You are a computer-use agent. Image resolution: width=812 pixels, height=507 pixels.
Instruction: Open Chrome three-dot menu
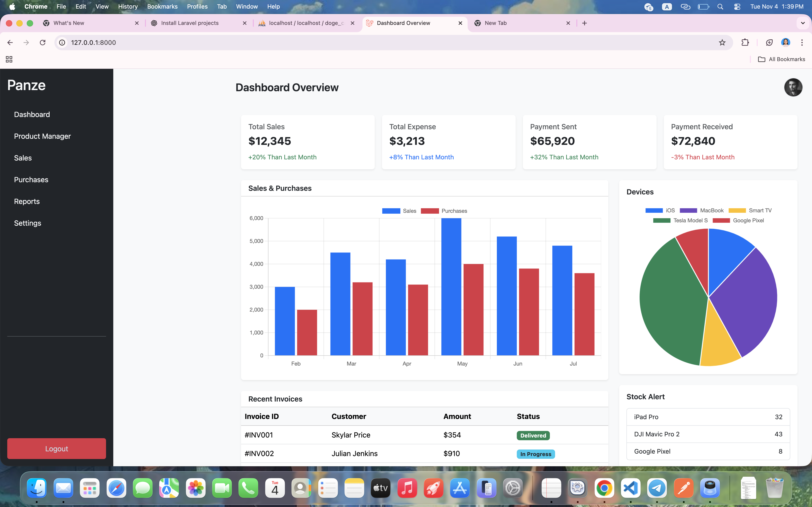(802, 43)
